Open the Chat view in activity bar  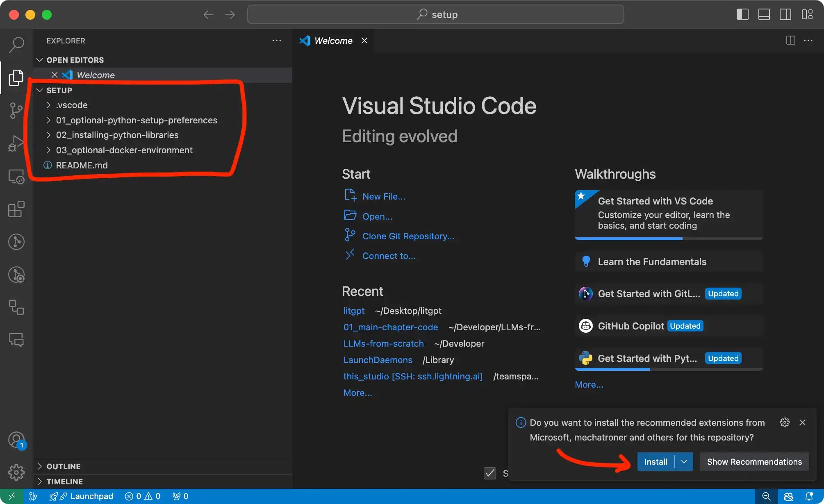[16, 340]
